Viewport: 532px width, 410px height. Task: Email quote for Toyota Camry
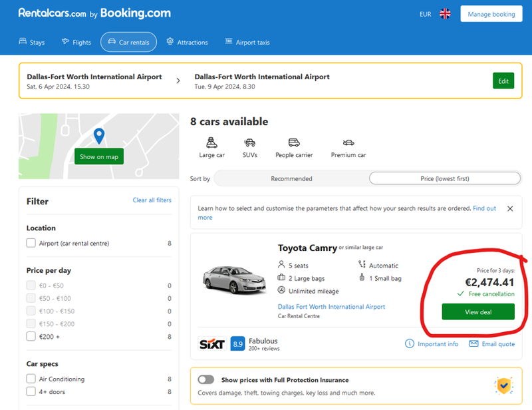coord(498,343)
